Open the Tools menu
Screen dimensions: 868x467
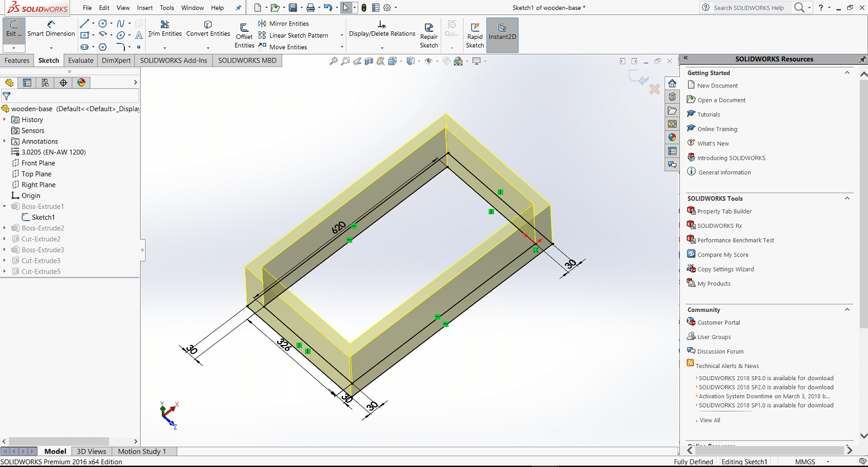(167, 8)
